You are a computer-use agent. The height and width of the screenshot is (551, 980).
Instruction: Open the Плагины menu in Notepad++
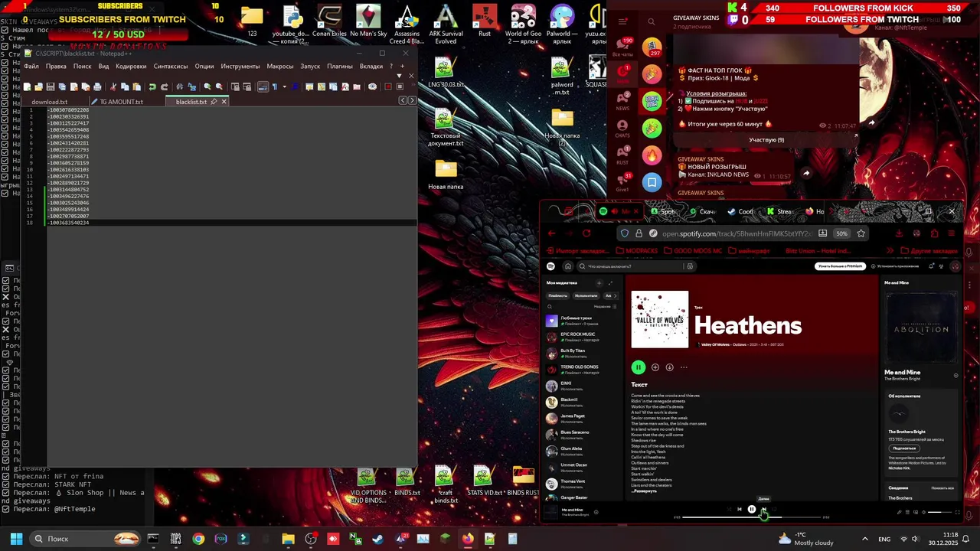pos(340,67)
